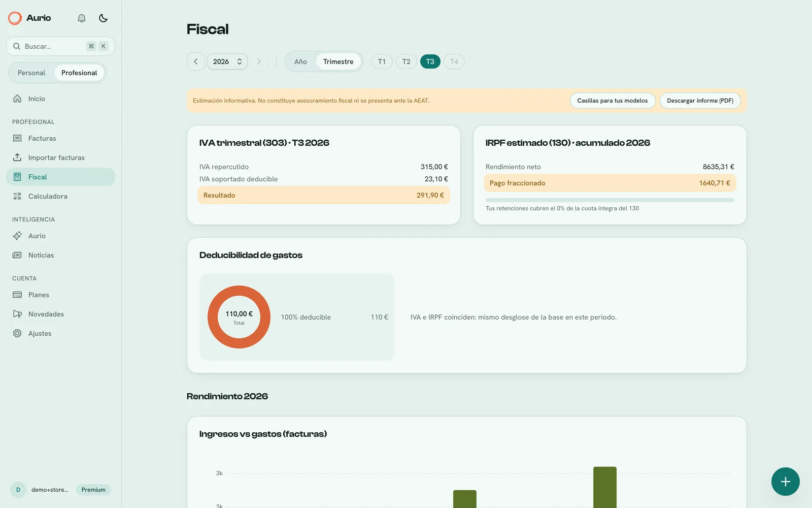This screenshot has height=508, width=812.
Task: Click the Inicio home icon
Action: (17, 99)
